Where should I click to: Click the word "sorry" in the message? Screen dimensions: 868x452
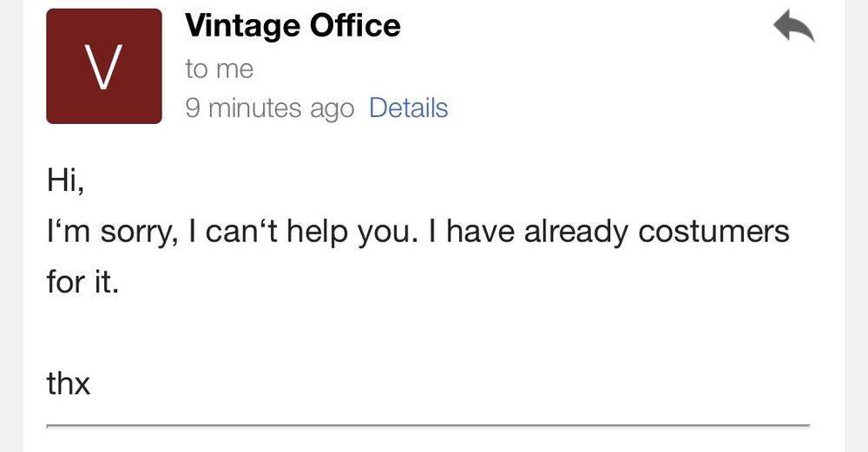click(x=133, y=233)
